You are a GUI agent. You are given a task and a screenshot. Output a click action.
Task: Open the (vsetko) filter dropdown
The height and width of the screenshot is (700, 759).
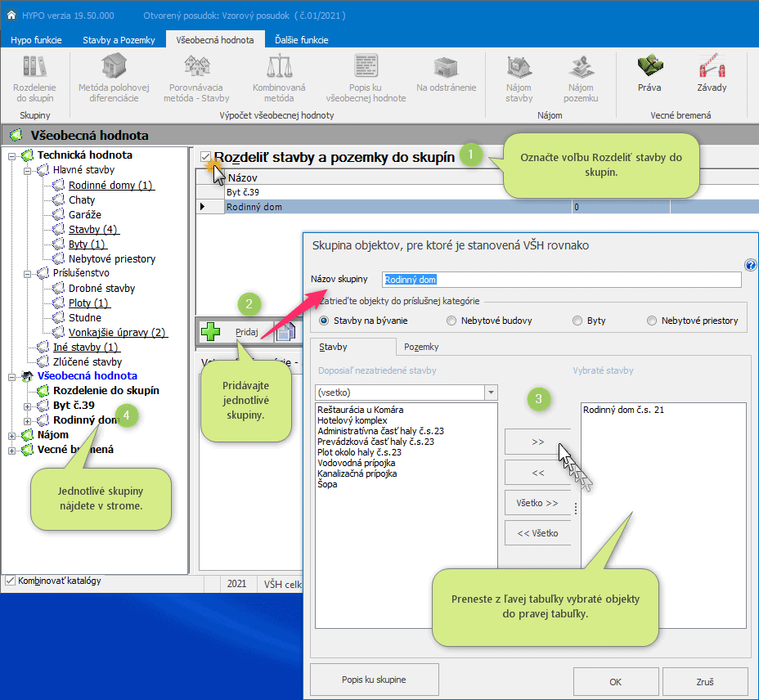click(x=491, y=393)
